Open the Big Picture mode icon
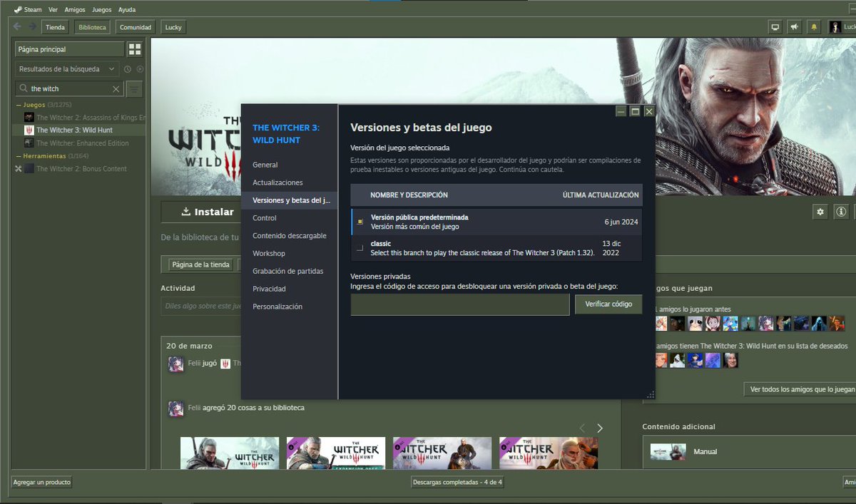Screen dimensions: 856x504 pyautogui.click(x=775, y=27)
